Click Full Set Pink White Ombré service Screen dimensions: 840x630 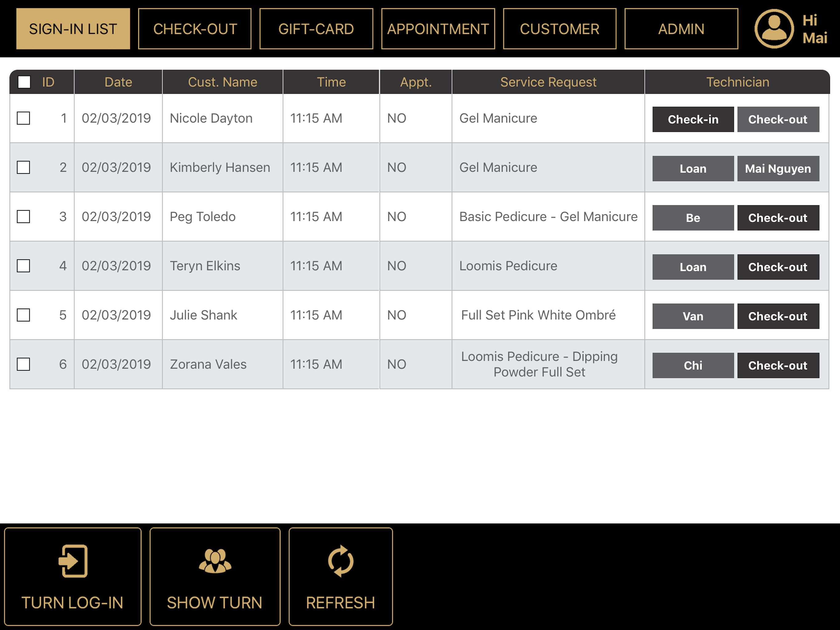(x=538, y=315)
